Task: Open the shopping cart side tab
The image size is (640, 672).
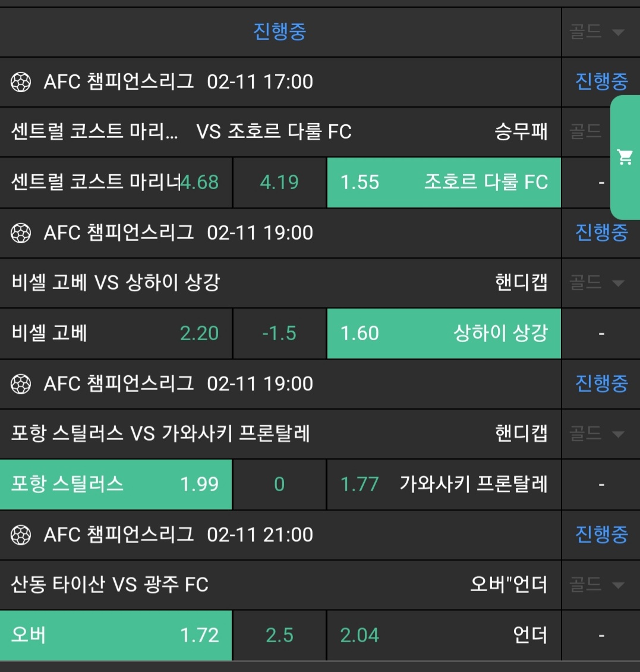Action: pos(625,158)
